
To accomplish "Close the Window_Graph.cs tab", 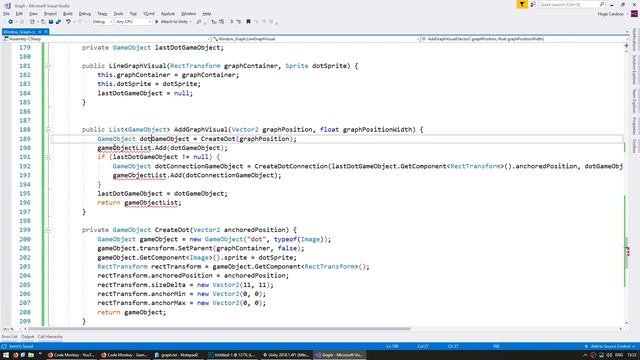I will (x=46, y=32).
